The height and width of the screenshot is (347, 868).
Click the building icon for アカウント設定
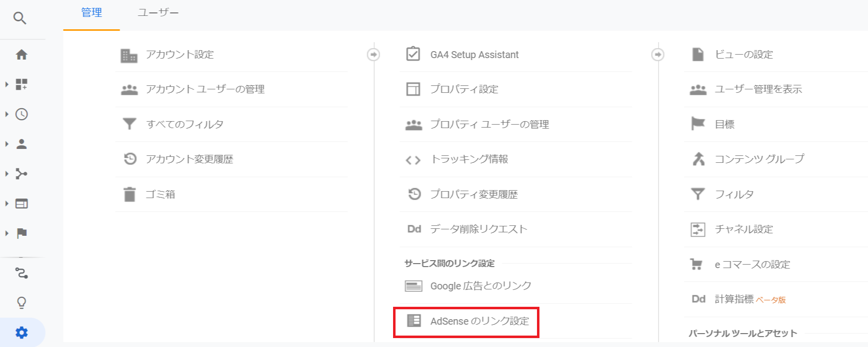pyautogui.click(x=129, y=56)
